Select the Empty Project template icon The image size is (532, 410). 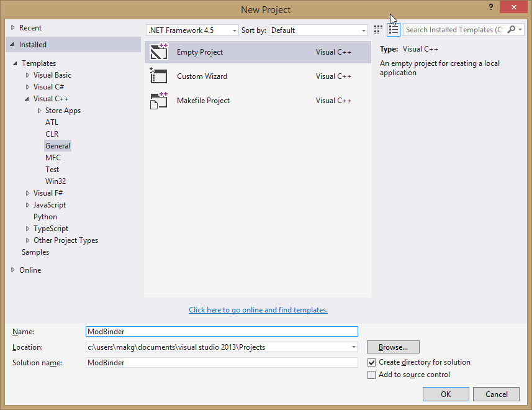tap(159, 52)
